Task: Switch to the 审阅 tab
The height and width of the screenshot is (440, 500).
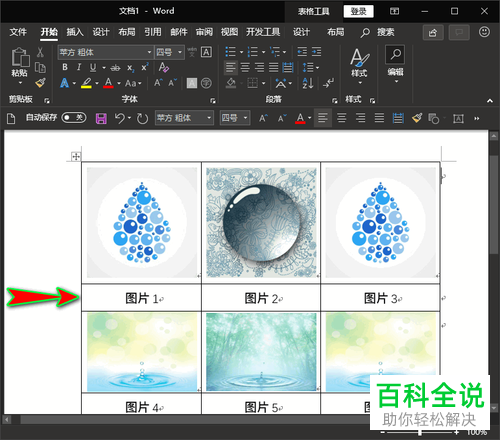Action: [204, 32]
